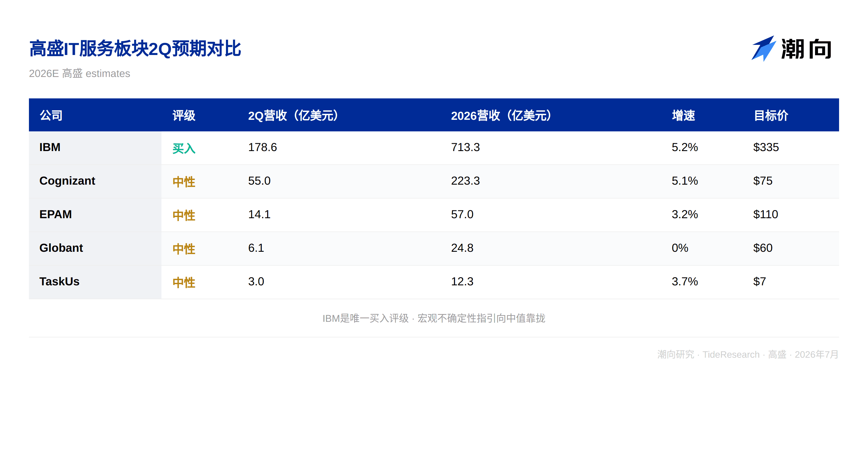Click the title 高盛IT服务板块2Q预期对比
The width and height of the screenshot is (868, 463).
tap(135, 49)
